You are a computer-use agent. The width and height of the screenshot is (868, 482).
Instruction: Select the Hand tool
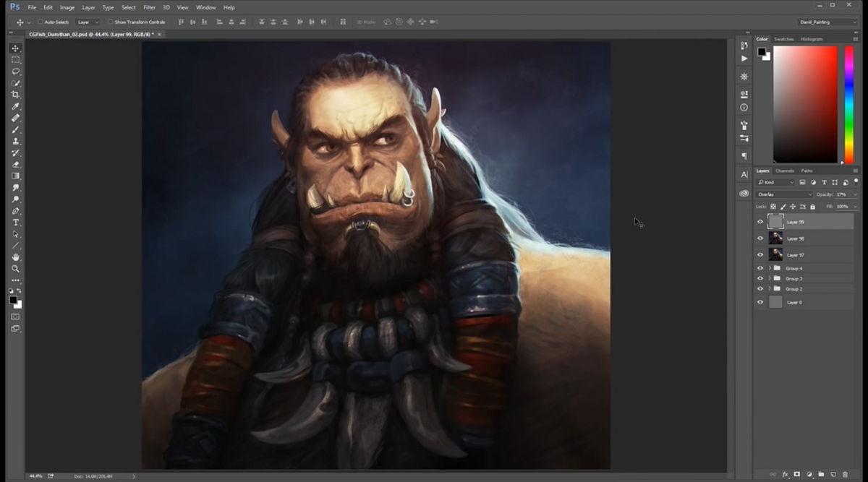pos(16,257)
